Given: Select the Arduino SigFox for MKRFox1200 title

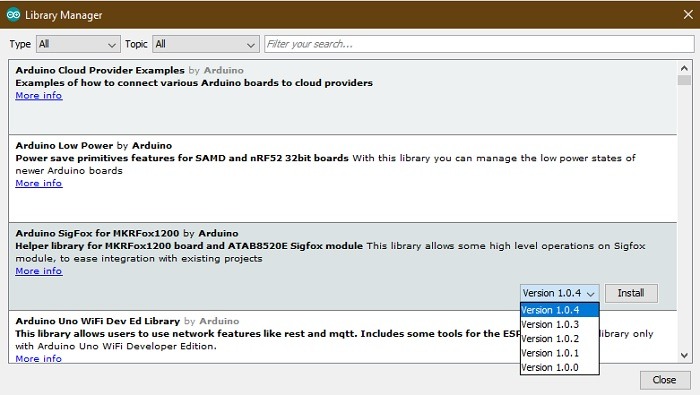Looking at the screenshot, I should coord(97,233).
